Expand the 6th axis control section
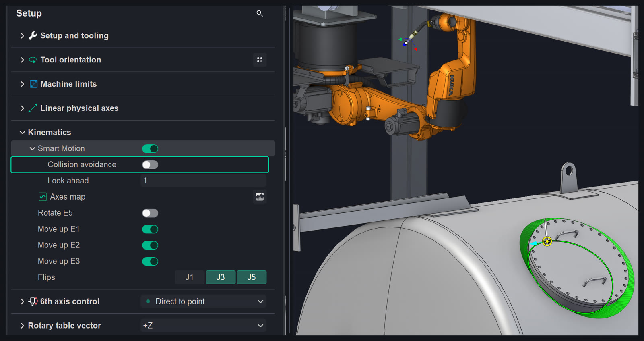Screen dimensions: 644x341 coord(23,301)
